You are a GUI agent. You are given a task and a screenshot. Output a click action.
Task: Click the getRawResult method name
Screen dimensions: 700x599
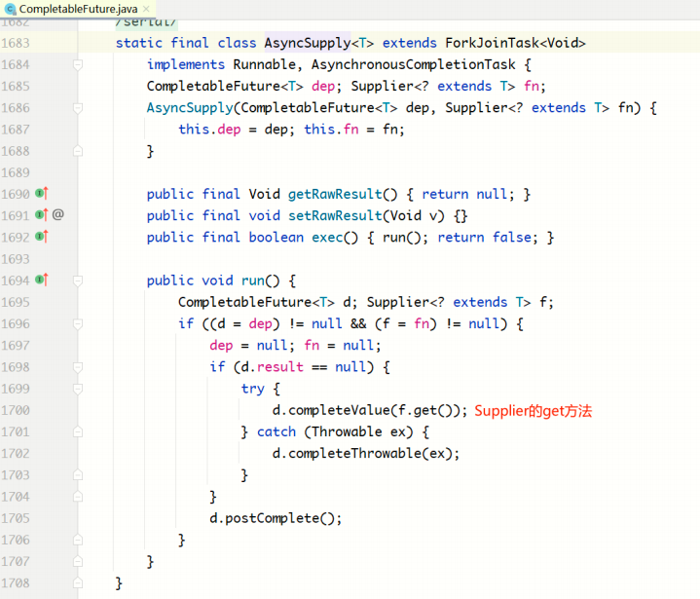coord(335,194)
